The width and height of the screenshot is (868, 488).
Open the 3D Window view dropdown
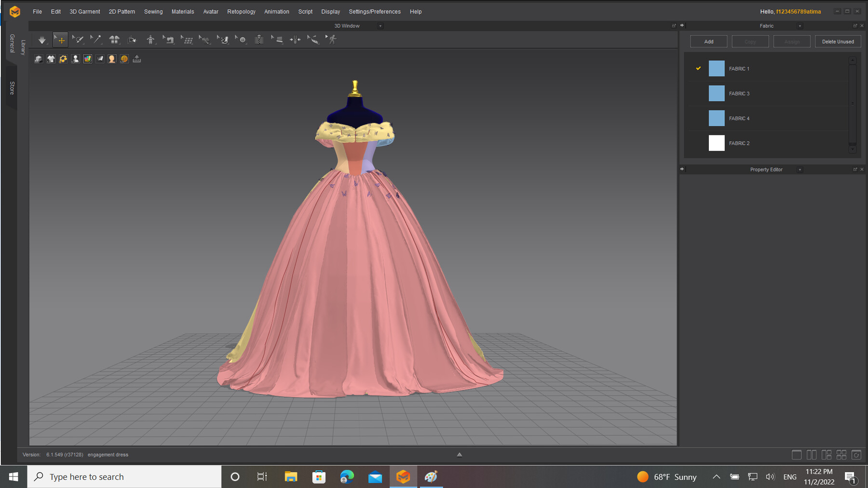tap(380, 26)
